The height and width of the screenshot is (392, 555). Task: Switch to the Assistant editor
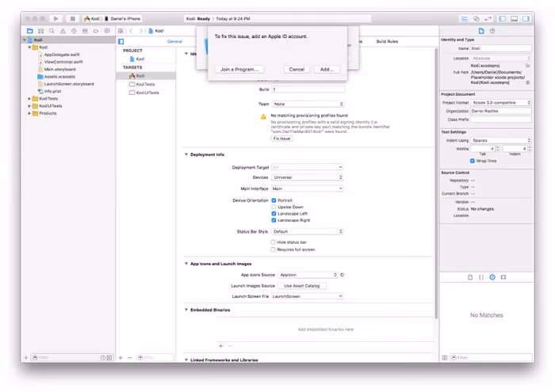point(477,18)
